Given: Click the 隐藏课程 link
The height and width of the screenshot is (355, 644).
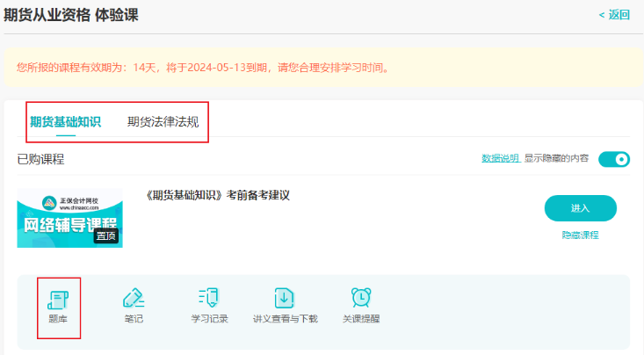Looking at the screenshot, I should click(x=580, y=235).
